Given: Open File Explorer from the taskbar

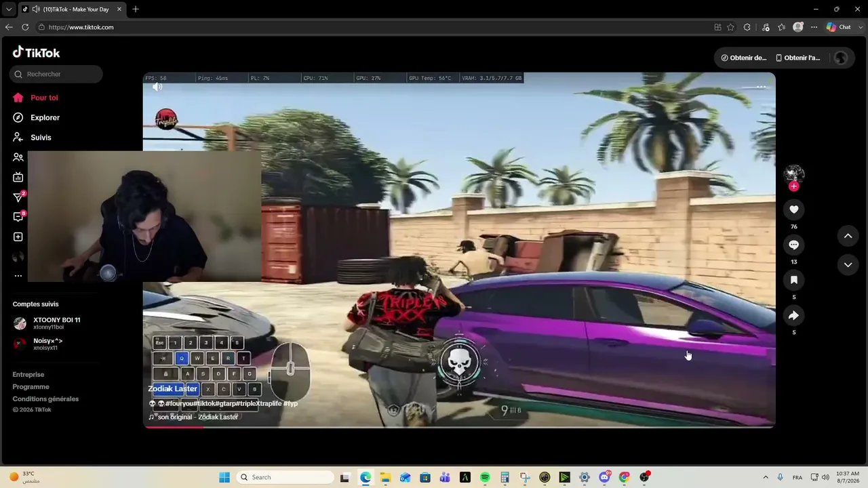Looking at the screenshot, I should click(x=385, y=477).
